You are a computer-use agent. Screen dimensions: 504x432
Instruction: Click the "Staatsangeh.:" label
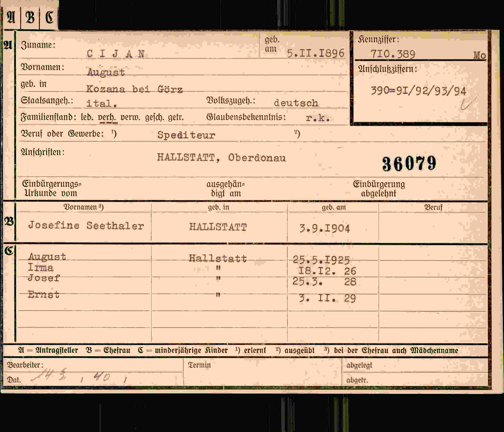47,100
